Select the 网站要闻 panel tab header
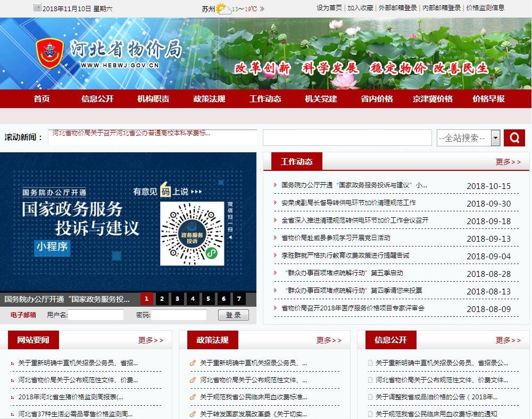532x419 pixels. 33,340
